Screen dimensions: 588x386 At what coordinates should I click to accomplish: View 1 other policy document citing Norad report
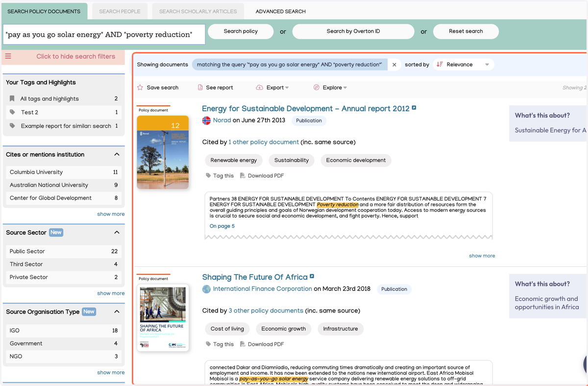pos(264,142)
